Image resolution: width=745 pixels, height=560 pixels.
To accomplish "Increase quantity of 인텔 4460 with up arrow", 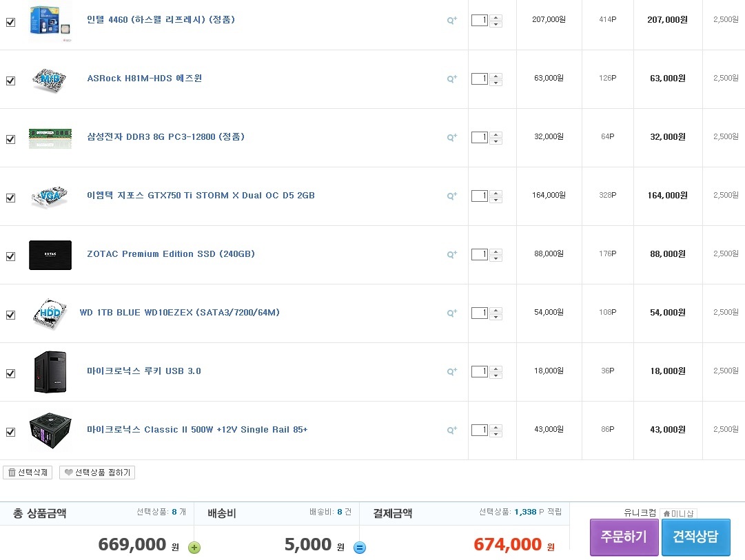I will click(x=496, y=17).
